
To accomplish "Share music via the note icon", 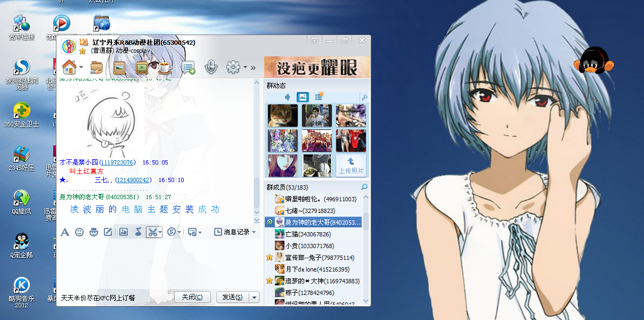I will pos(138,232).
